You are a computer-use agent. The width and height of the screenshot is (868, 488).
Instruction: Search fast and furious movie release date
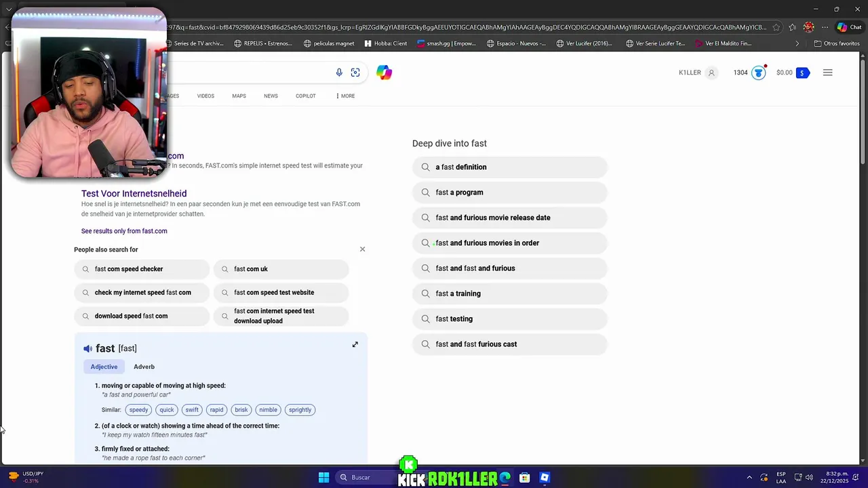click(509, 218)
